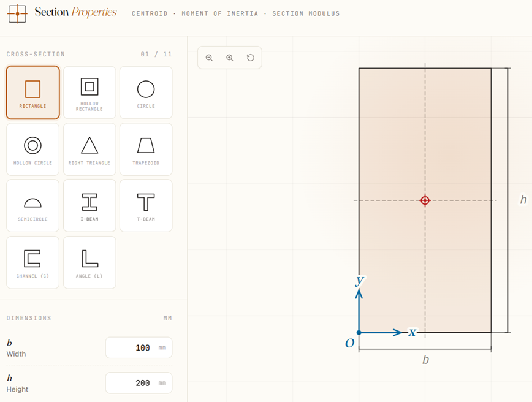Click the h dimension label on canvas
This screenshot has width=532, height=402.
(523, 200)
